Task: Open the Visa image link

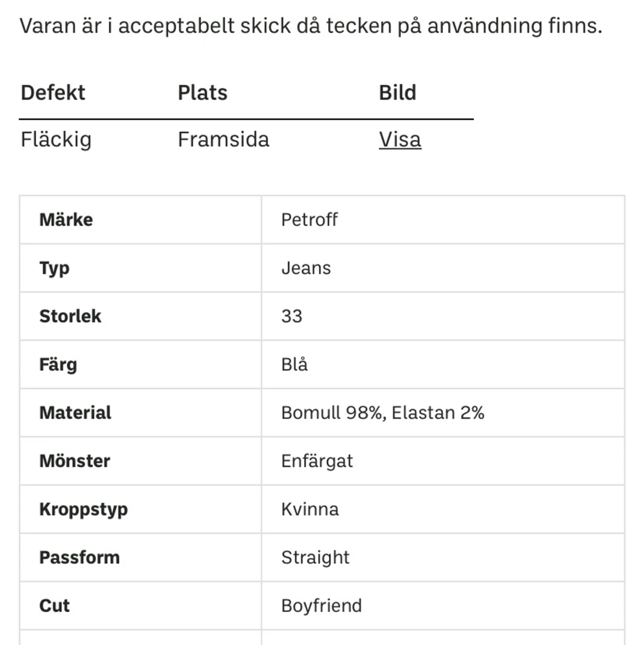Action: [x=400, y=140]
